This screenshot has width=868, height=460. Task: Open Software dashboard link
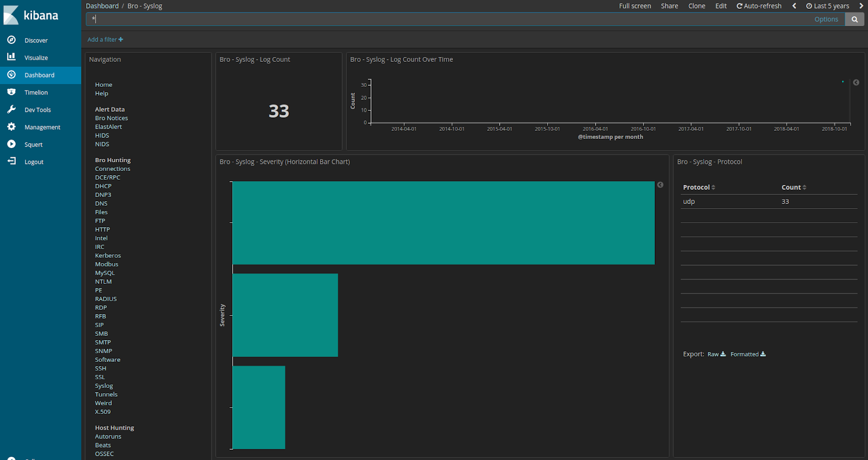point(107,360)
